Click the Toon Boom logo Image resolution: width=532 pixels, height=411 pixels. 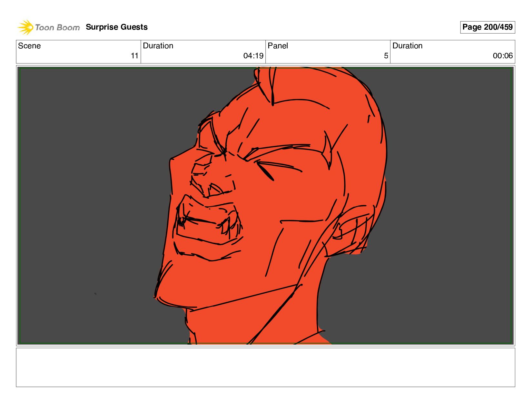48,27
